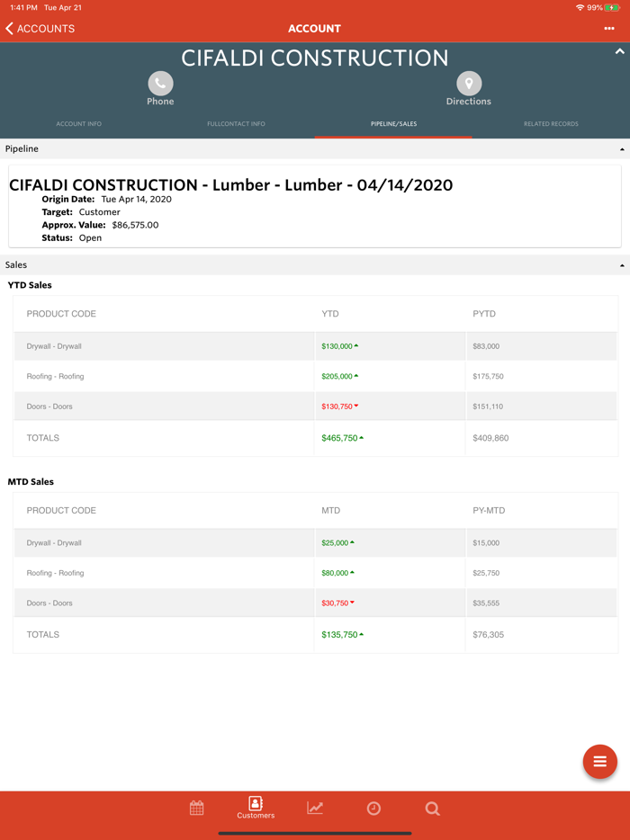Open the chart analytics icon in bottom bar
This screenshot has width=630, height=840.
pyautogui.click(x=315, y=808)
